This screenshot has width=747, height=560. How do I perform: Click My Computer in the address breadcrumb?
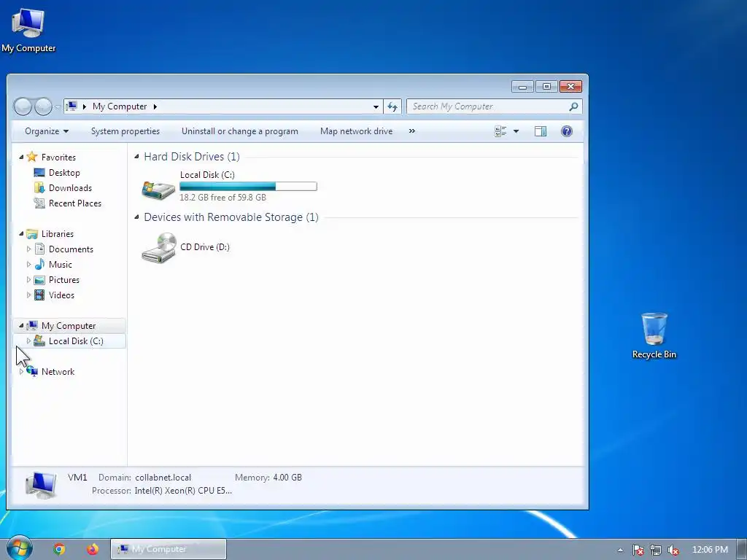coord(120,106)
